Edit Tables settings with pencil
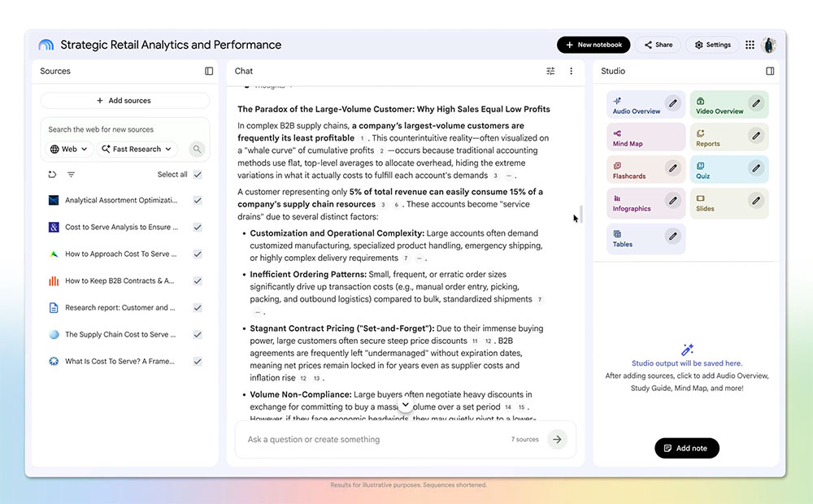Screen dimensions: 813x504 672,236
